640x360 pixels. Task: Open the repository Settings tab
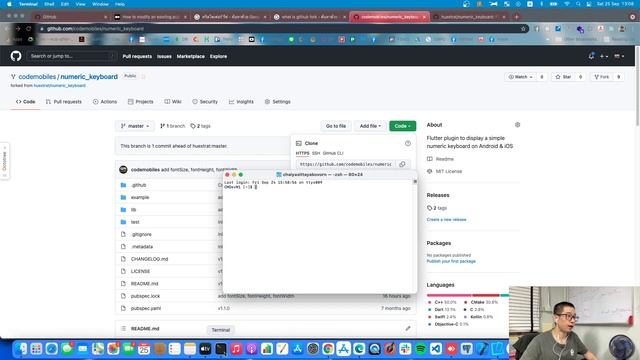click(278, 102)
